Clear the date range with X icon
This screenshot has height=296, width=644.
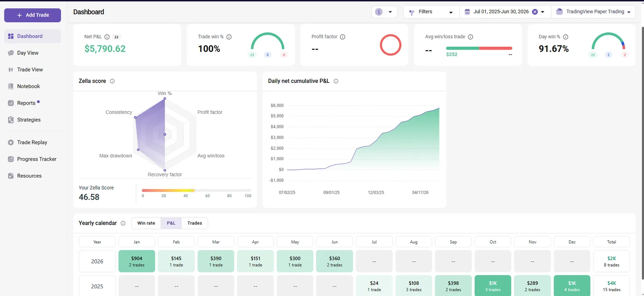[535, 12]
